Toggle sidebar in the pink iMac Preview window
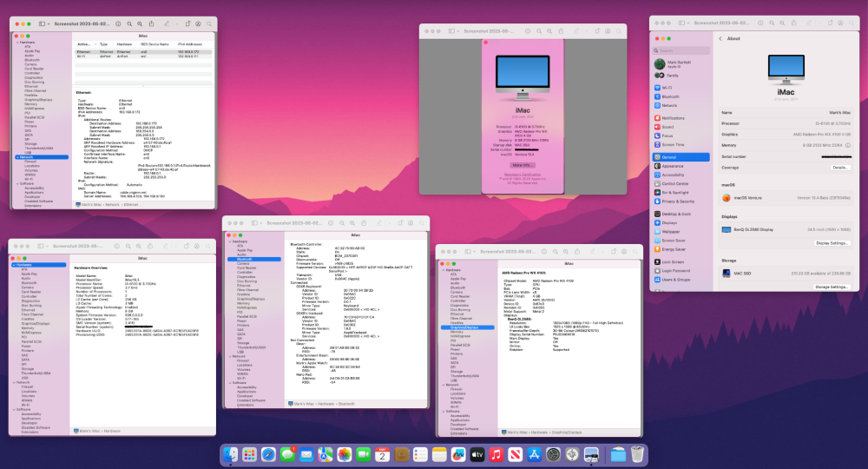This screenshot has width=868, height=469. 451,31
